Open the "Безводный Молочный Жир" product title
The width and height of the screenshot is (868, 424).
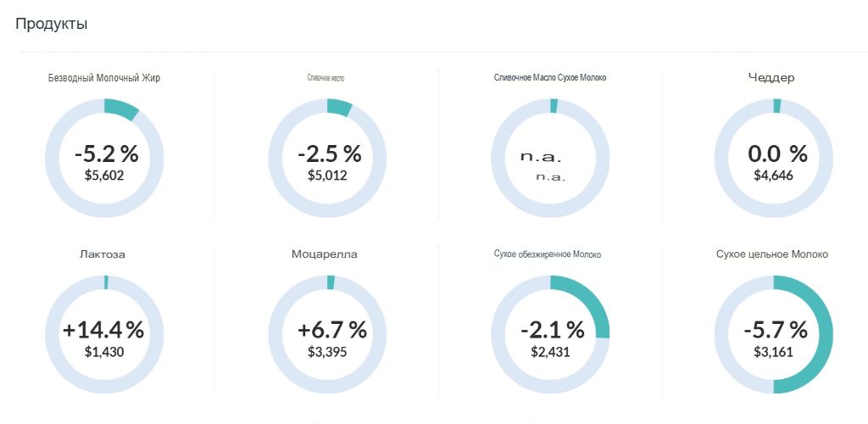[x=104, y=78]
